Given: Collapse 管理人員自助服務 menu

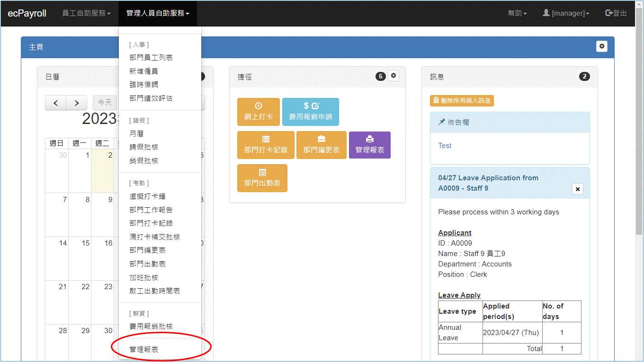Looking at the screenshot, I should 158,13.
